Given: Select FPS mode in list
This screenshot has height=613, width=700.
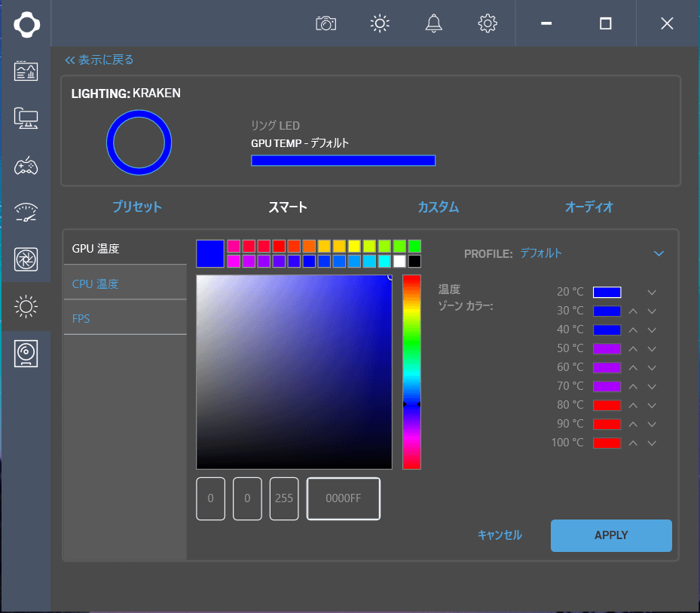Looking at the screenshot, I should (x=125, y=318).
